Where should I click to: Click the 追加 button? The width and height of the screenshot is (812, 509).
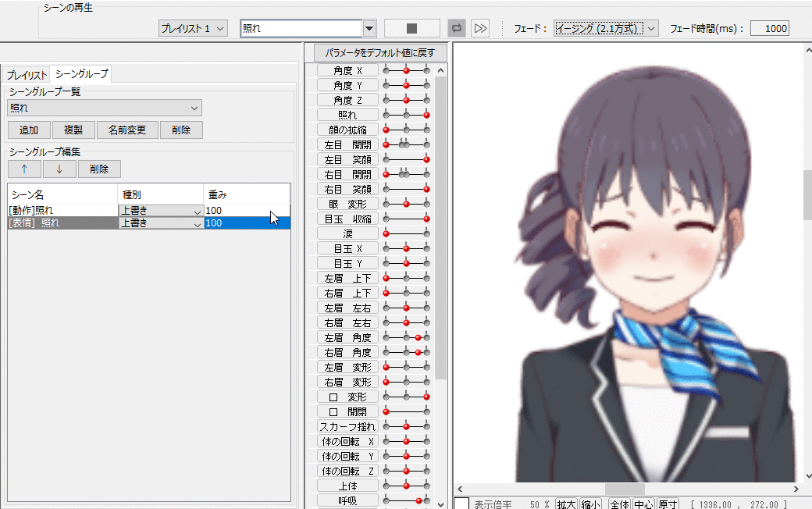(x=29, y=130)
